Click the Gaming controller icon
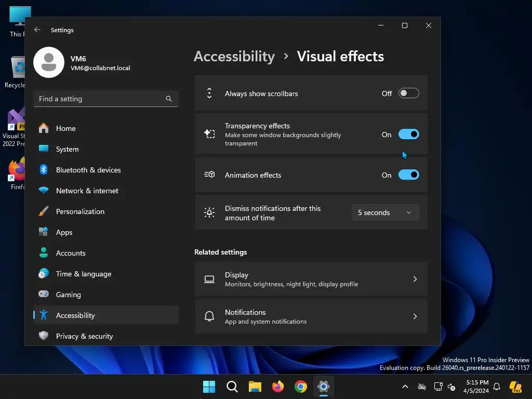The image size is (532, 399). (44, 294)
